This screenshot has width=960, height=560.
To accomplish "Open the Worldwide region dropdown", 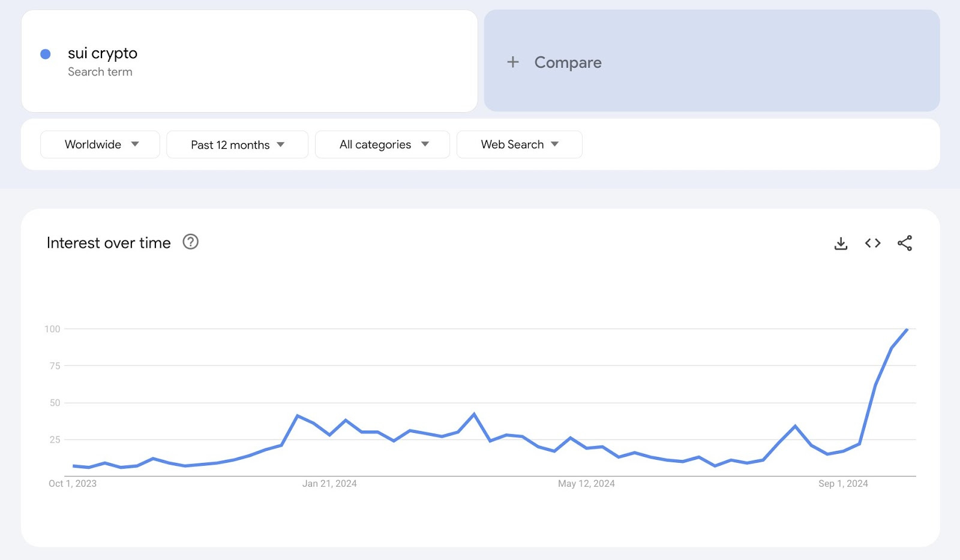I will [100, 144].
